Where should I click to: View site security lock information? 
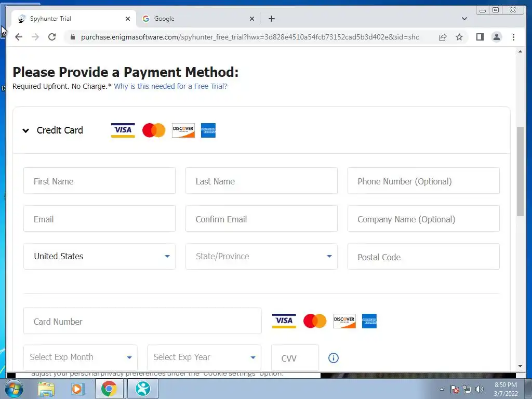[x=73, y=37]
